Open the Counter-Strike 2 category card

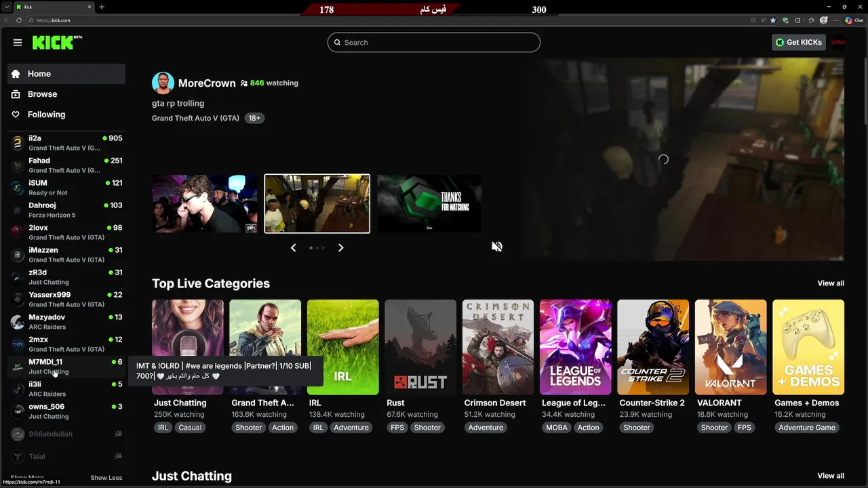pyautogui.click(x=653, y=347)
